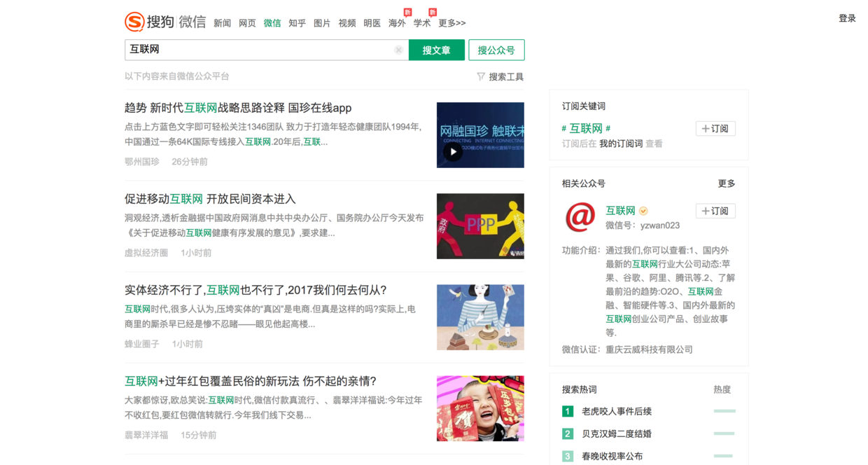Viewport: 868px width, 465px height.
Task: Click hot search 老虎咬人事件后续
Action: [x=617, y=411]
